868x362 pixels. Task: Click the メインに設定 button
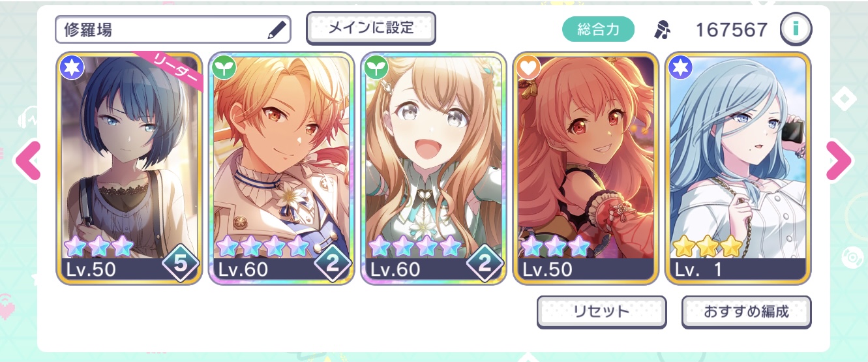tap(371, 28)
